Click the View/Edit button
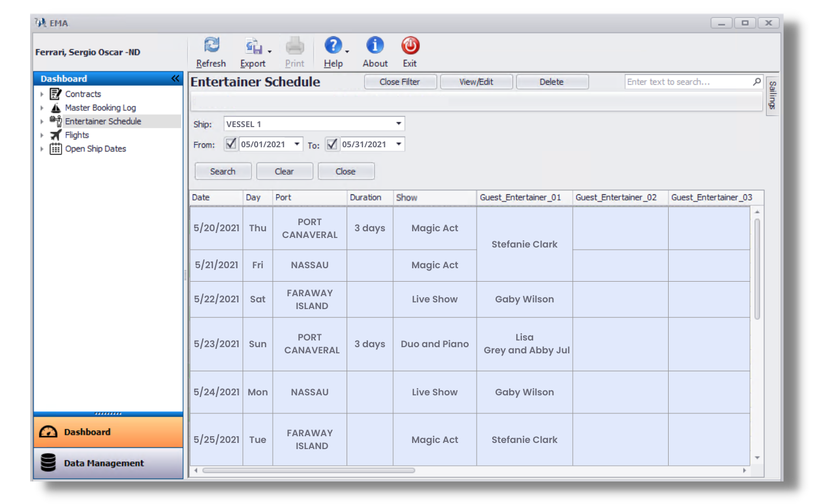 476,81
